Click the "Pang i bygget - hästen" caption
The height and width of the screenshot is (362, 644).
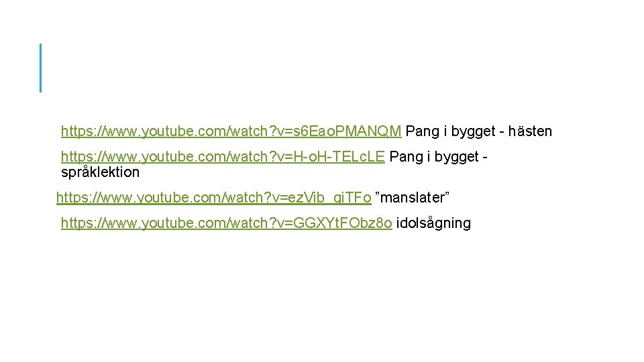[x=478, y=131]
